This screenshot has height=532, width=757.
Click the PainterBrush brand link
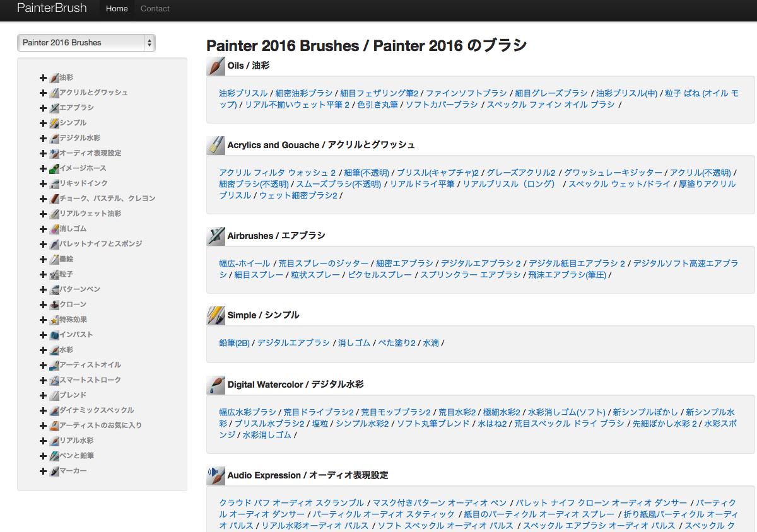[52, 8]
